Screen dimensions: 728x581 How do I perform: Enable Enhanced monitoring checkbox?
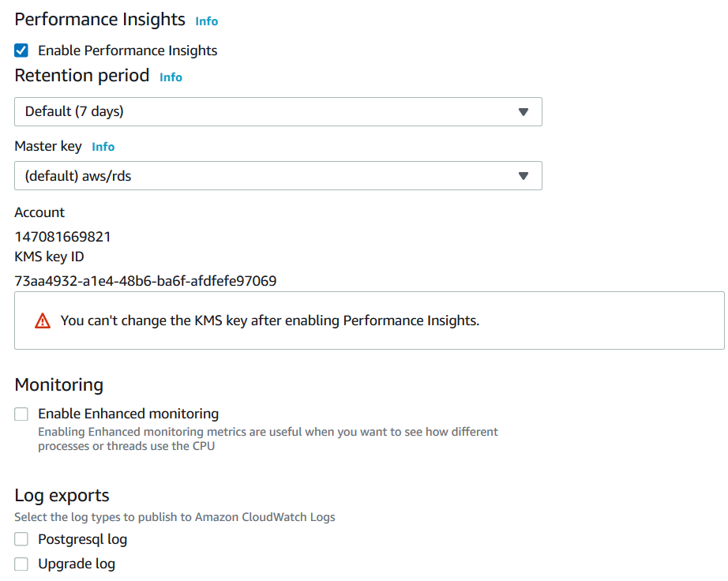coord(22,414)
